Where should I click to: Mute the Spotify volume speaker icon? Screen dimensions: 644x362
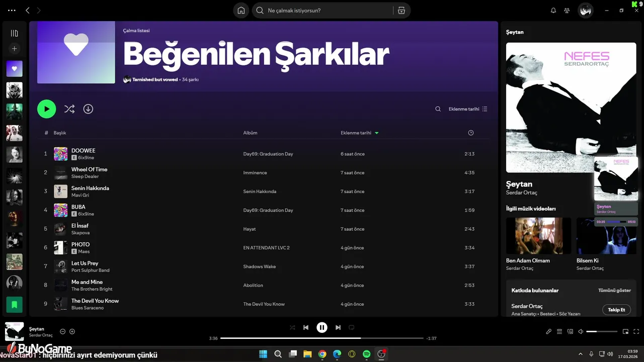click(581, 331)
